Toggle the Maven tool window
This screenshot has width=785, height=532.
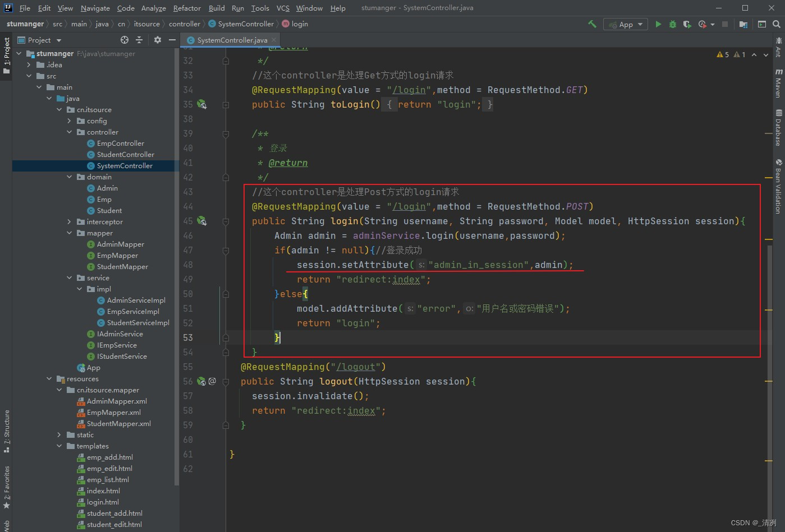(778, 84)
